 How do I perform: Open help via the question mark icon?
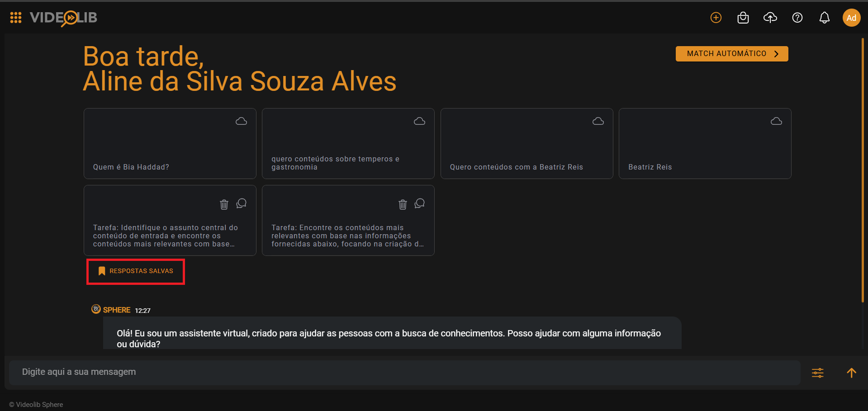tap(797, 18)
